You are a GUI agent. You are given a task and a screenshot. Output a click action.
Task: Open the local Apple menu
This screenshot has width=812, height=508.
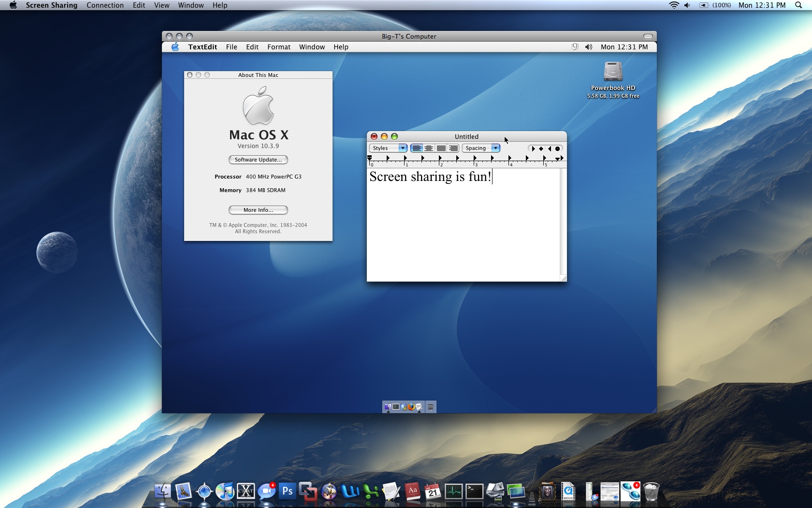13,5
